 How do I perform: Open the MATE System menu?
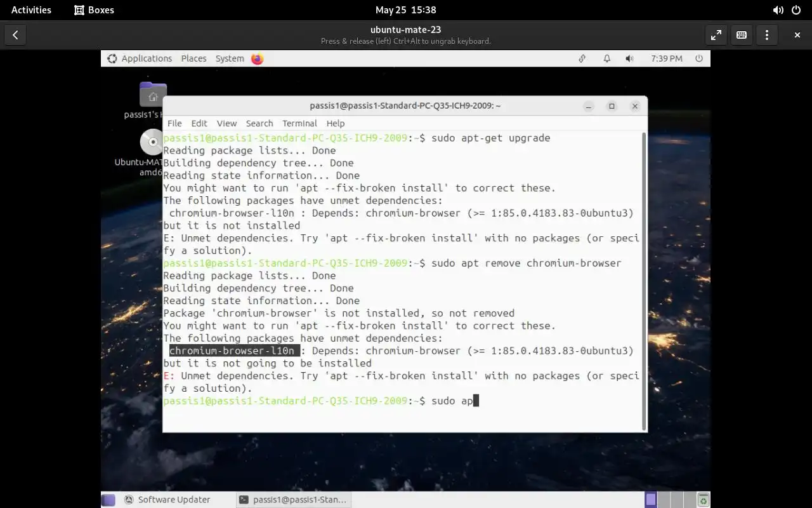point(230,58)
